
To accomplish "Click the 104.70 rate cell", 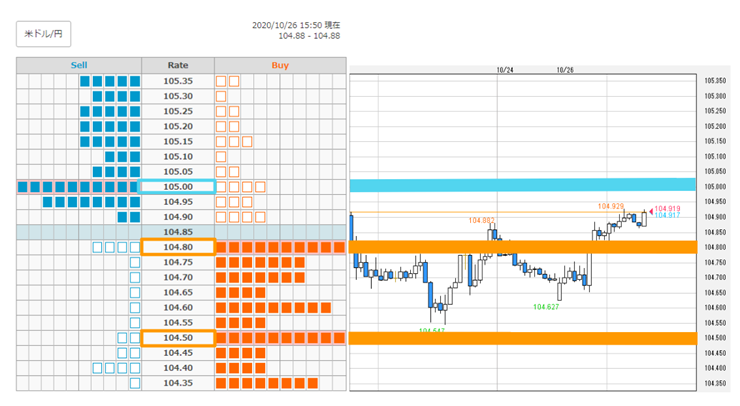I will coord(178,278).
